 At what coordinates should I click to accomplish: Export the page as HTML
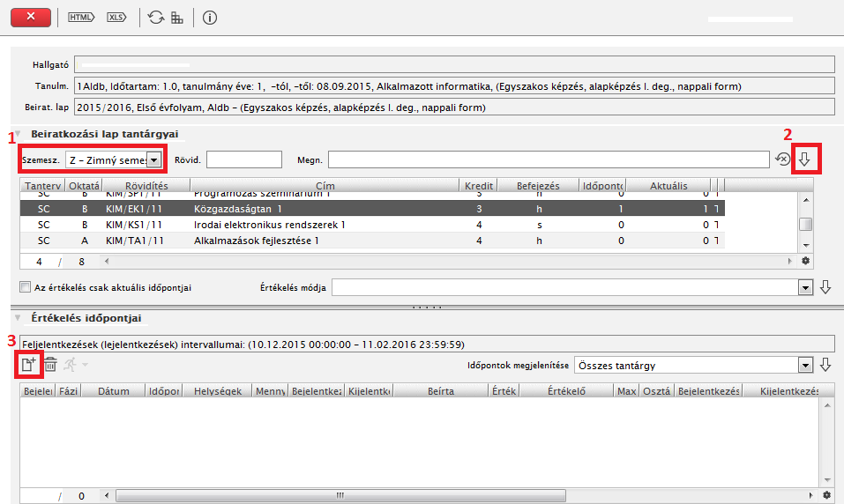click(81, 17)
